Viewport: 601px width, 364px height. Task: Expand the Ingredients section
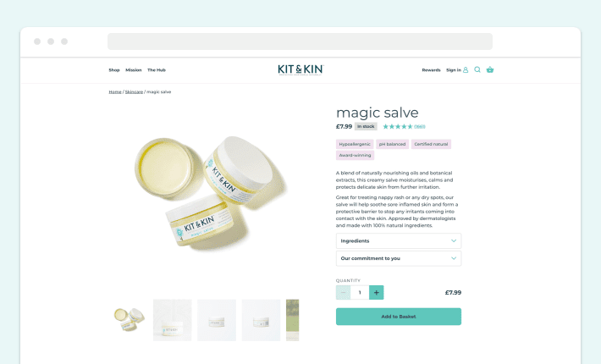[399, 241]
